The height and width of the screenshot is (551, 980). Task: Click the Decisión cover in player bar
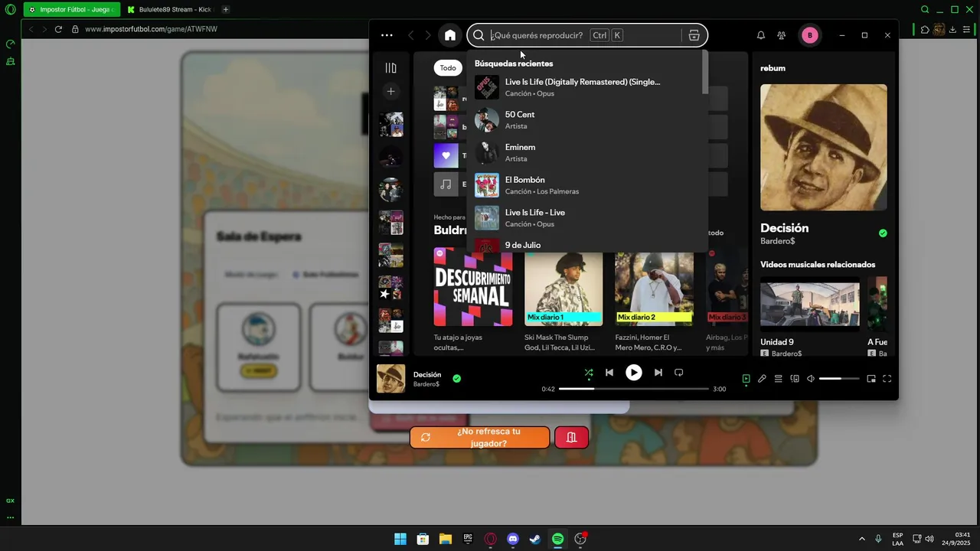pos(390,378)
